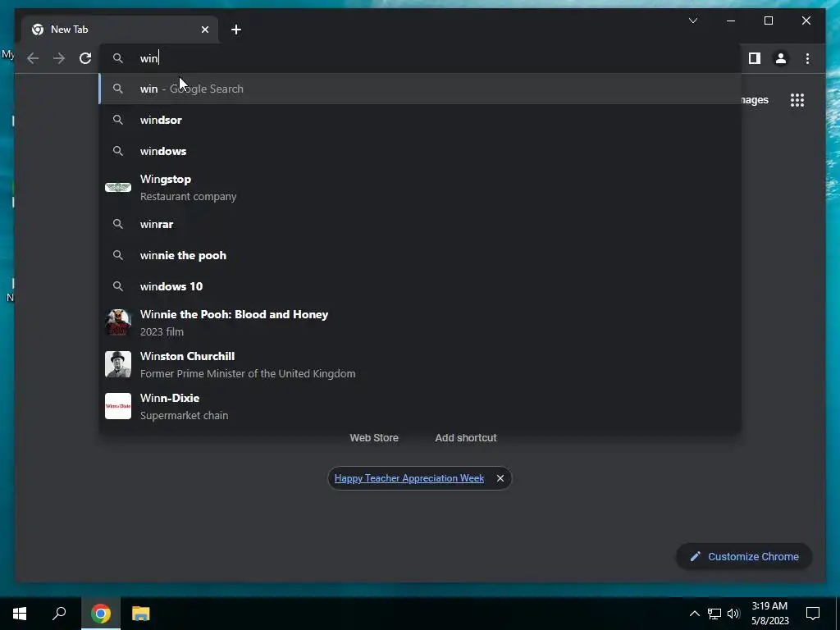
Task: Open the Windows Start menu
Action: (20, 614)
